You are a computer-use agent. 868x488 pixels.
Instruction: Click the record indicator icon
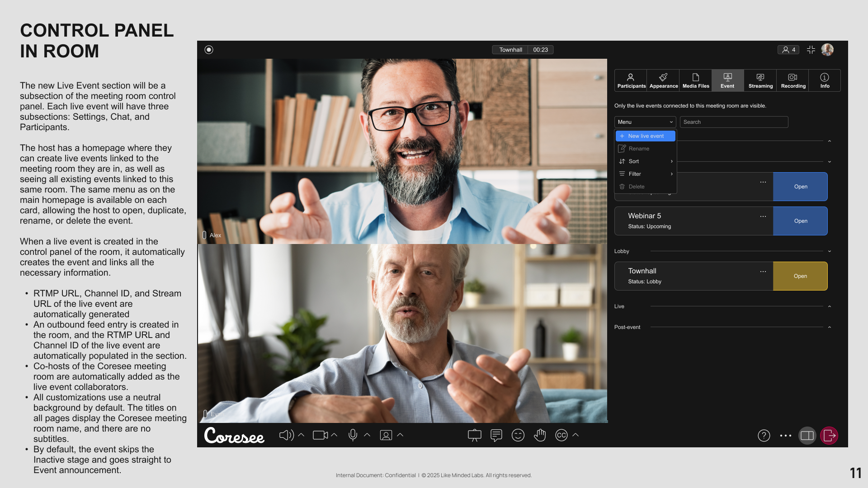click(x=209, y=50)
